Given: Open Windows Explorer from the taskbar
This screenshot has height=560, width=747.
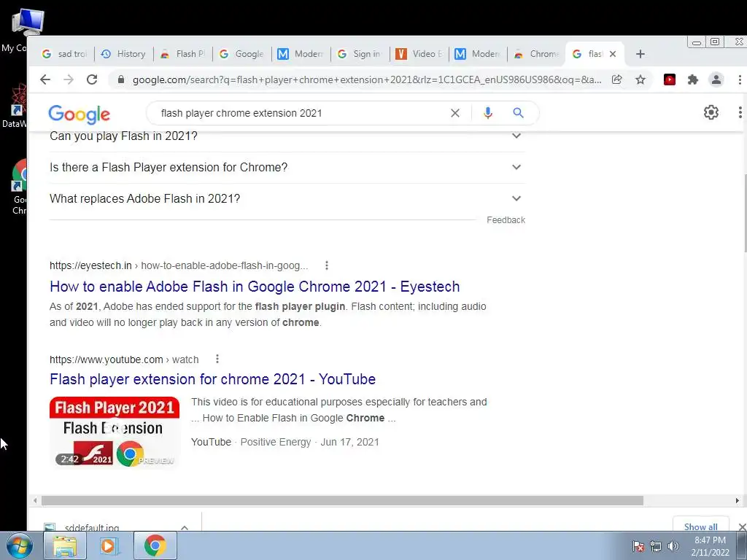Looking at the screenshot, I should (x=65, y=545).
